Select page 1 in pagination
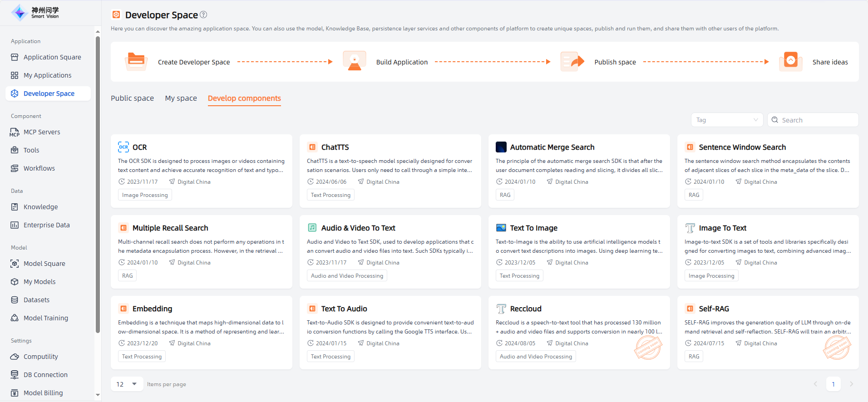This screenshot has width=868, height=402. [x=833, y=384]
